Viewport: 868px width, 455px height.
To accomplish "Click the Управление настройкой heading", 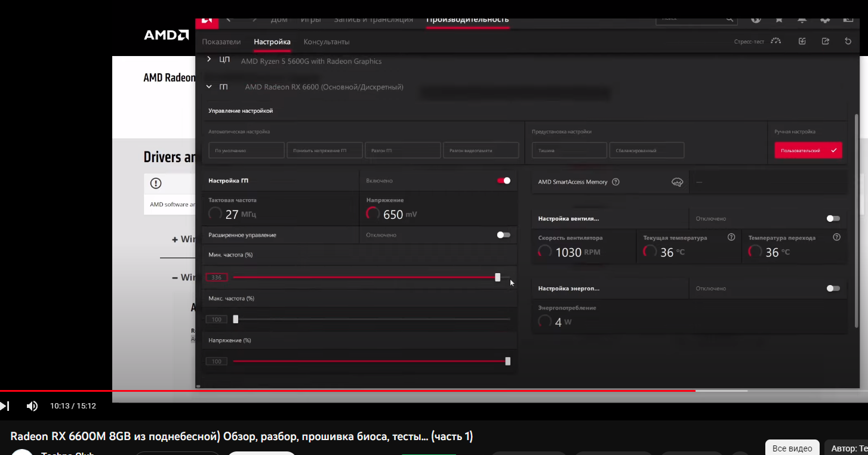I will click(241, 111).
